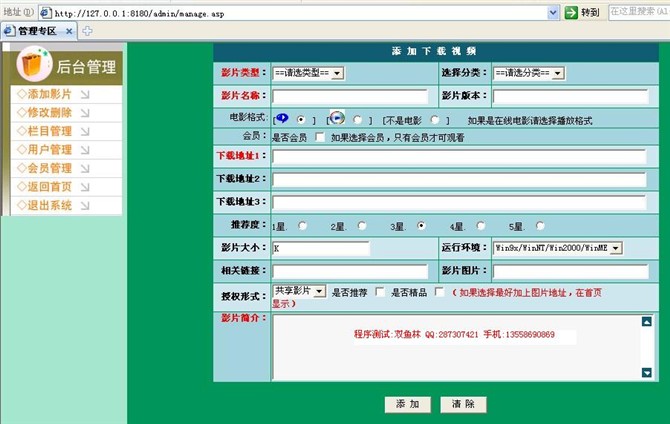Click the 下载地址2 input field
Viewport: 670px width, 424px height.
coord(459,180)
